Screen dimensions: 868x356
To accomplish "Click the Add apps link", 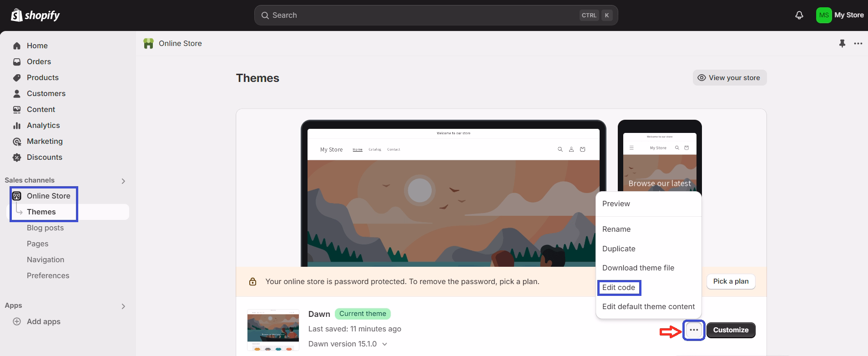I will [x=43, y=321].
